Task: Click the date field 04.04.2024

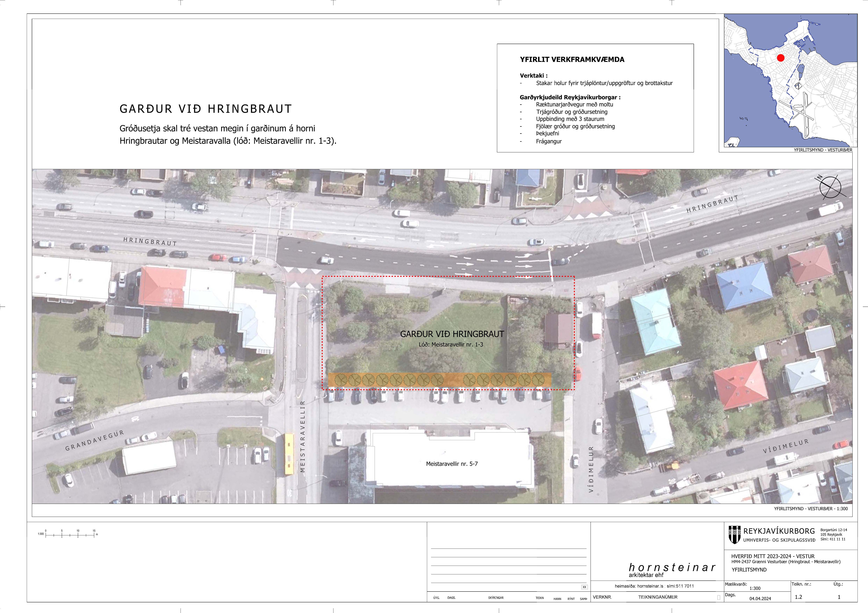Action: (x=760, y=599)
